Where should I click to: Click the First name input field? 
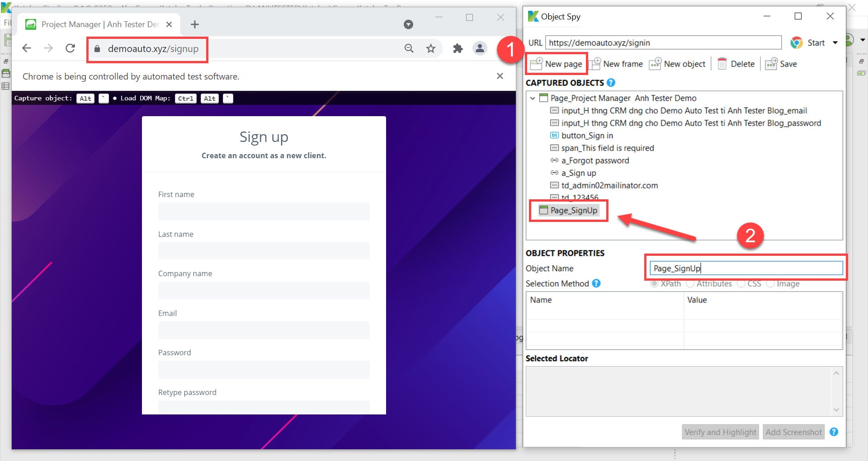pos(264,211)
